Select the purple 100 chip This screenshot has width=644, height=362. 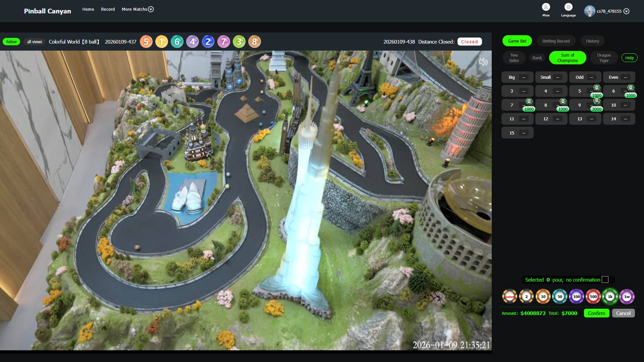576,297
